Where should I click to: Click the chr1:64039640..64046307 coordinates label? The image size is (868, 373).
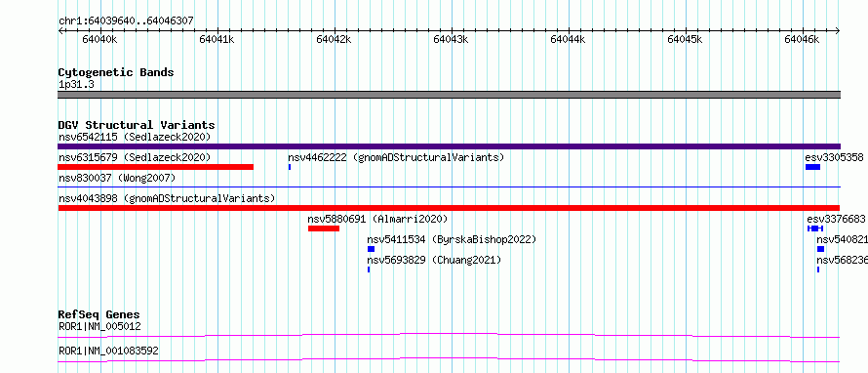126,21
